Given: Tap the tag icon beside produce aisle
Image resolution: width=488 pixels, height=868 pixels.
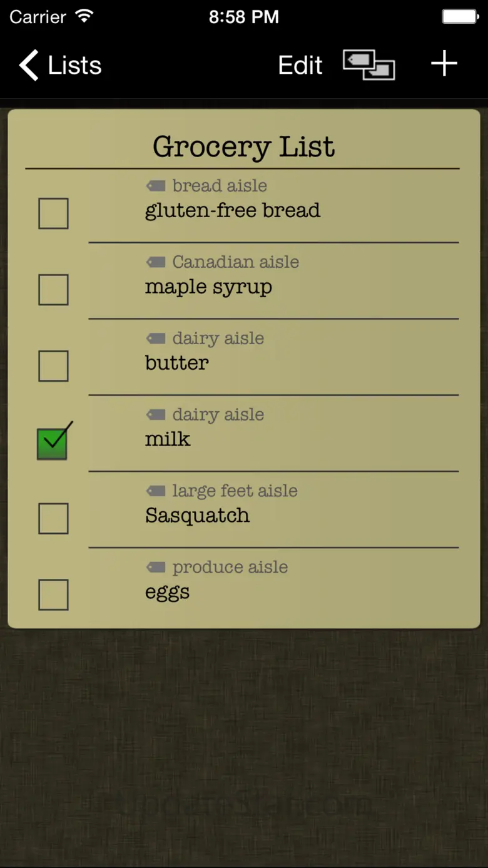Looking at the screenshot, I should point(156,568).
